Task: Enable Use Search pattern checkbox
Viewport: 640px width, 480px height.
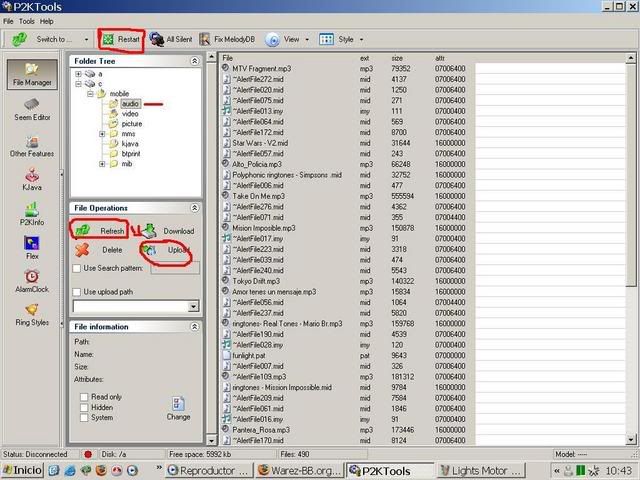Action: (x=76, y=268)
